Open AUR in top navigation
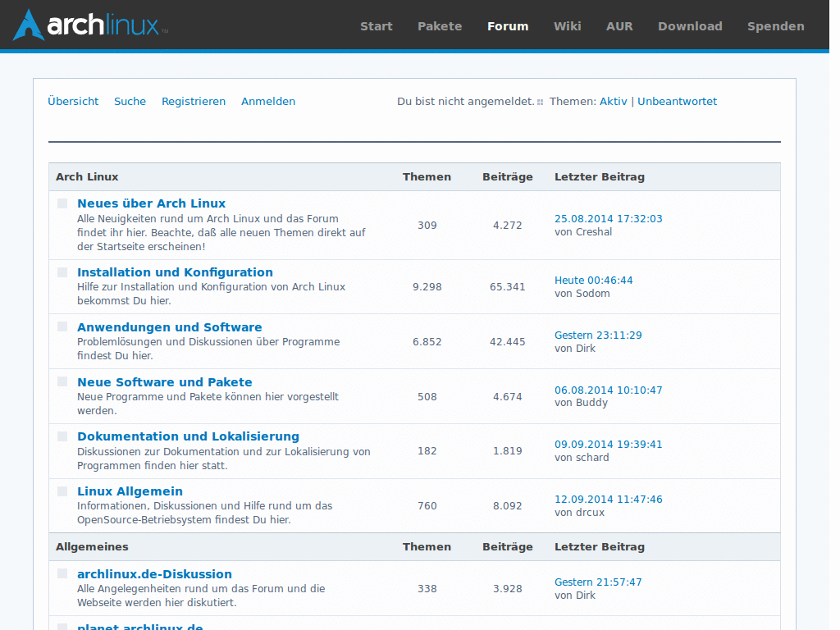840x630 pixels. 619,26
